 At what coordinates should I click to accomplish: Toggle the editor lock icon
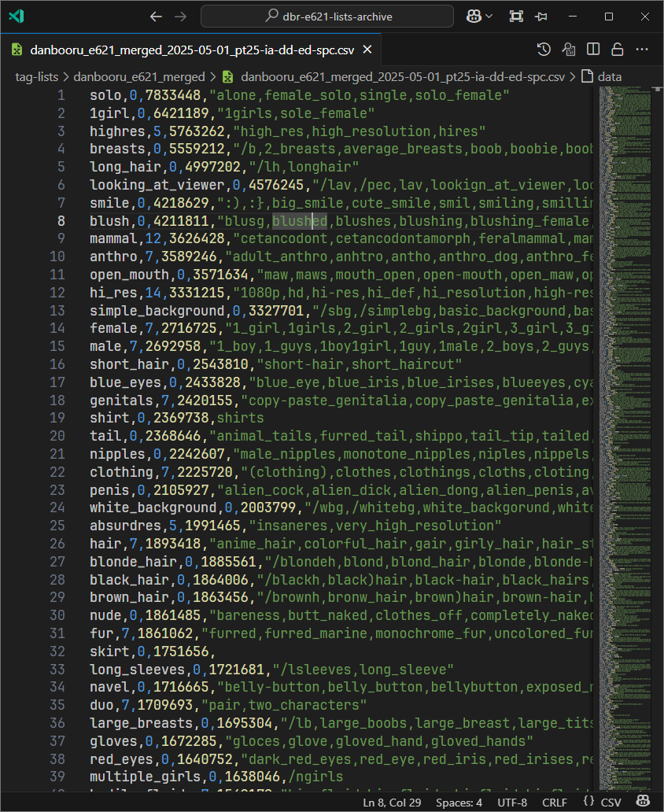point(618,50)
